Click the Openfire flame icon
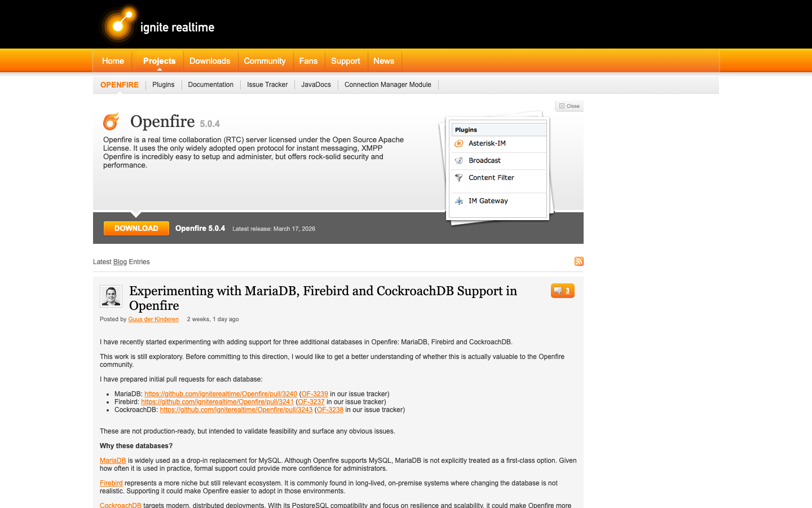 pos(111,121)
